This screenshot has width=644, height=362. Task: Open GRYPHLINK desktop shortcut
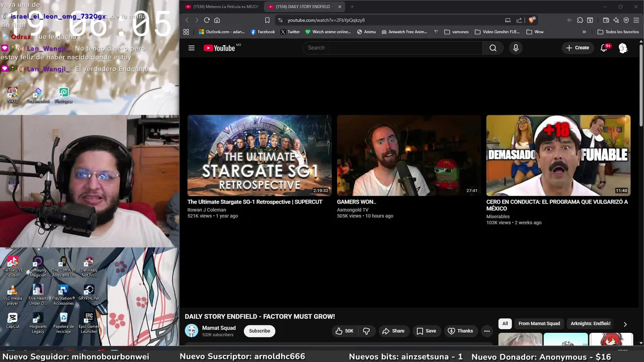tap(89, 293)
